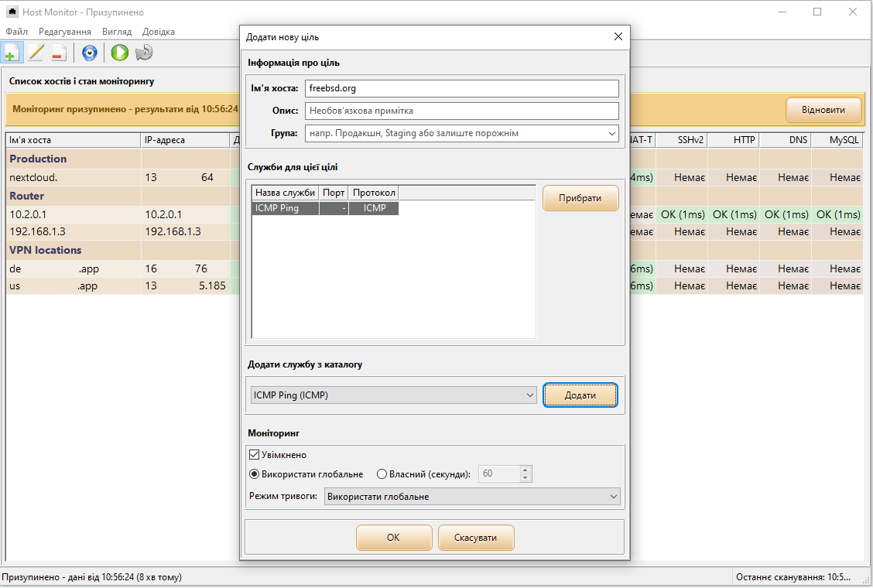This screenshot has width=873, height=588.
Task: Click the 'HTTP' column header
Action: (733, 140)
